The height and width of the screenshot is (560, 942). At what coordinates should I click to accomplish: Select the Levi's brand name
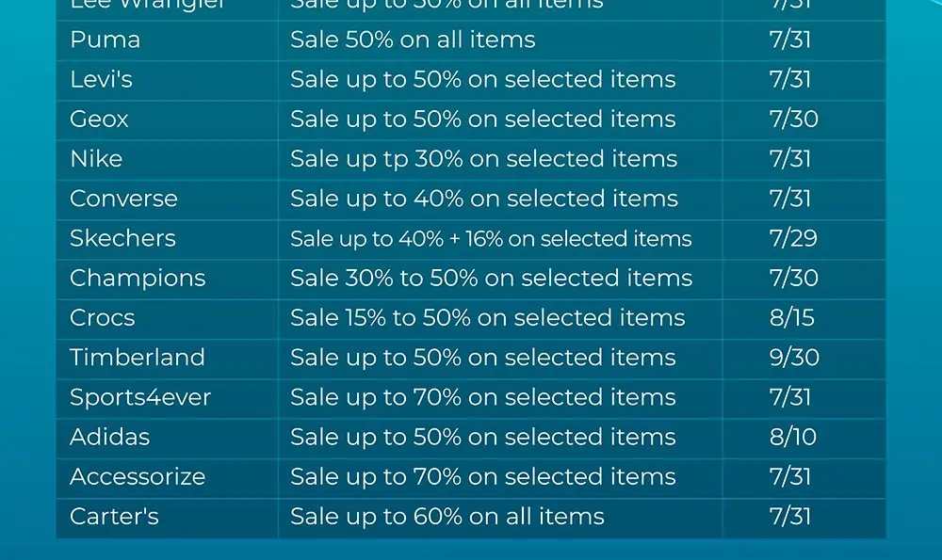click(x=101, y=80)
